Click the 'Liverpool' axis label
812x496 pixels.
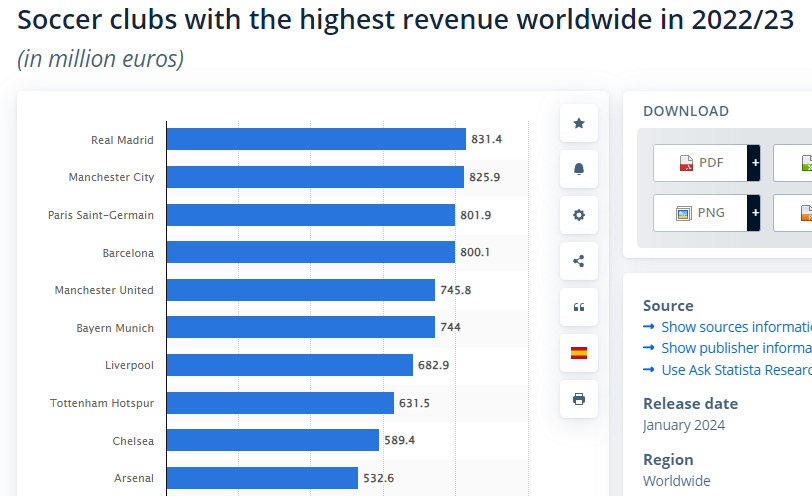[129, 365]
